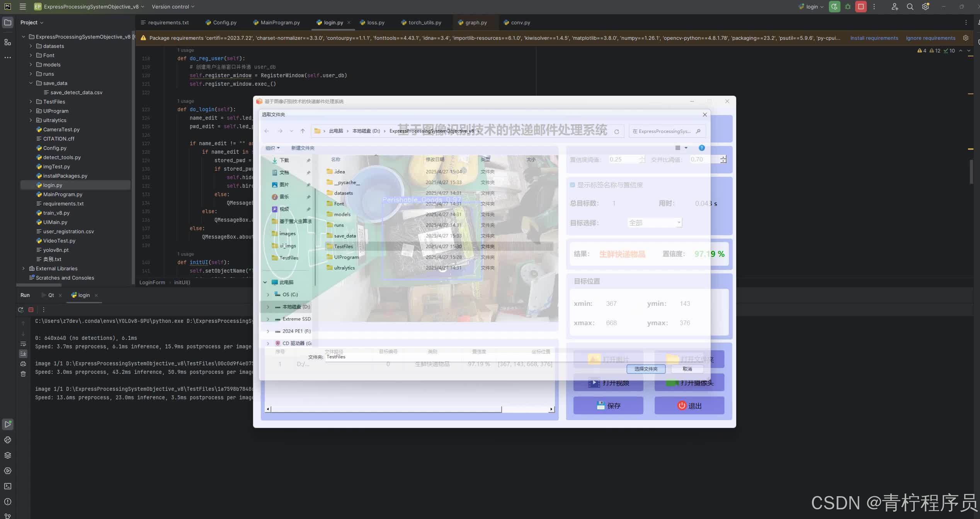Open the 目标选择 combo box showing 全部
The height and width of the screenshot is (519, 980).
point(654,223)
